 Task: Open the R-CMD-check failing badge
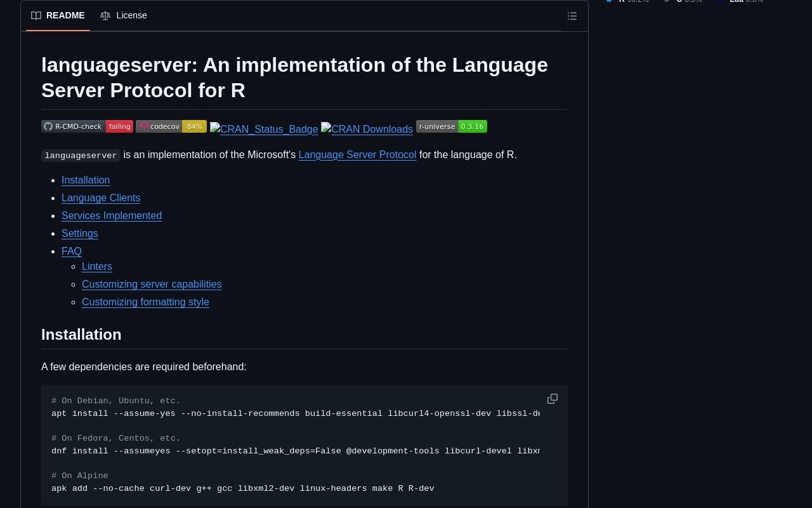(x=87, y=126)
